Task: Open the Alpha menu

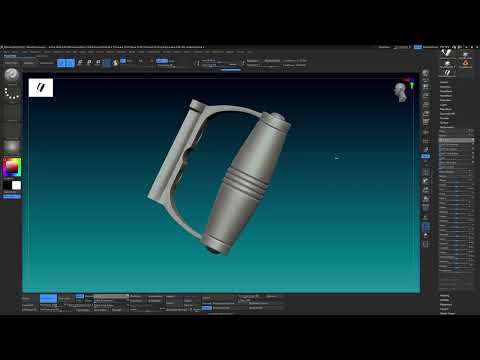Action: [6, 52]
